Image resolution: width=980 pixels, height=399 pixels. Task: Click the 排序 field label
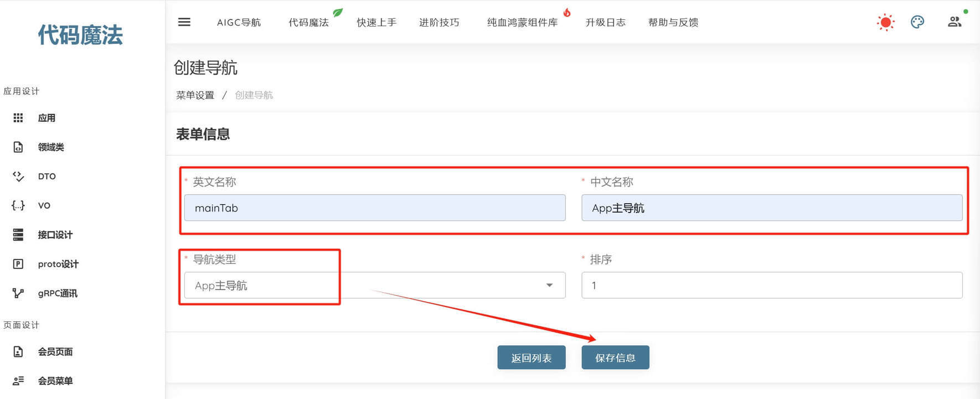click(x=601, y=259)
